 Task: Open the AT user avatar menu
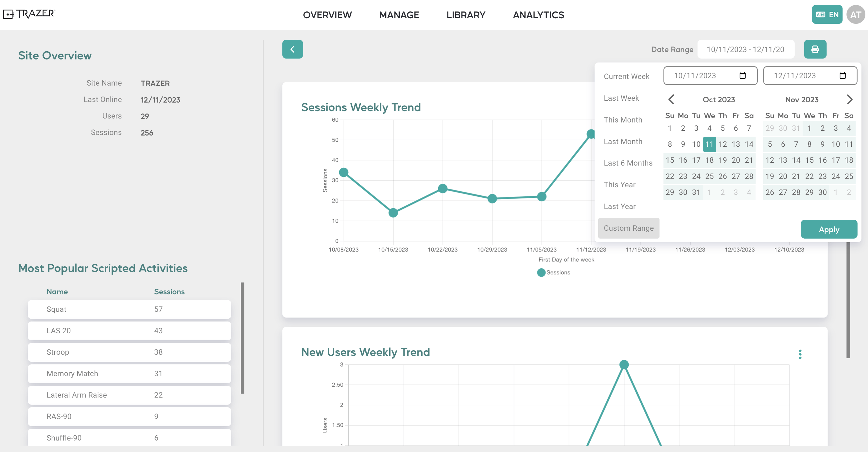(856, 15)
